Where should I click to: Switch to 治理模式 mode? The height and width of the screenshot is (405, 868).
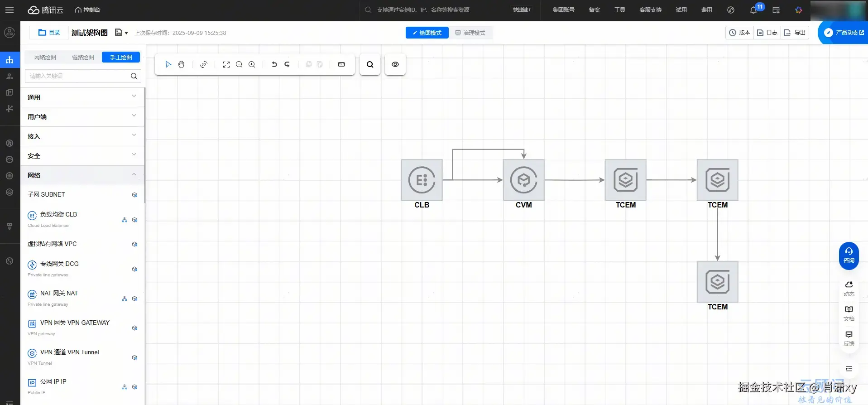click(470, 33)
